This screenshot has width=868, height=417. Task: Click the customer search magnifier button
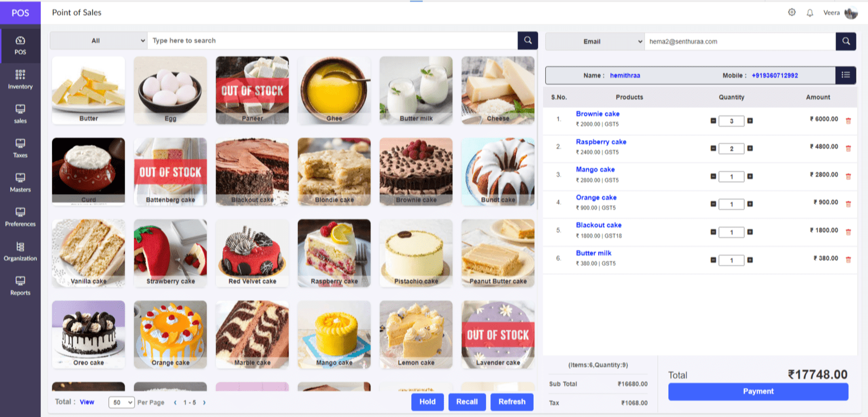point(846,41)
